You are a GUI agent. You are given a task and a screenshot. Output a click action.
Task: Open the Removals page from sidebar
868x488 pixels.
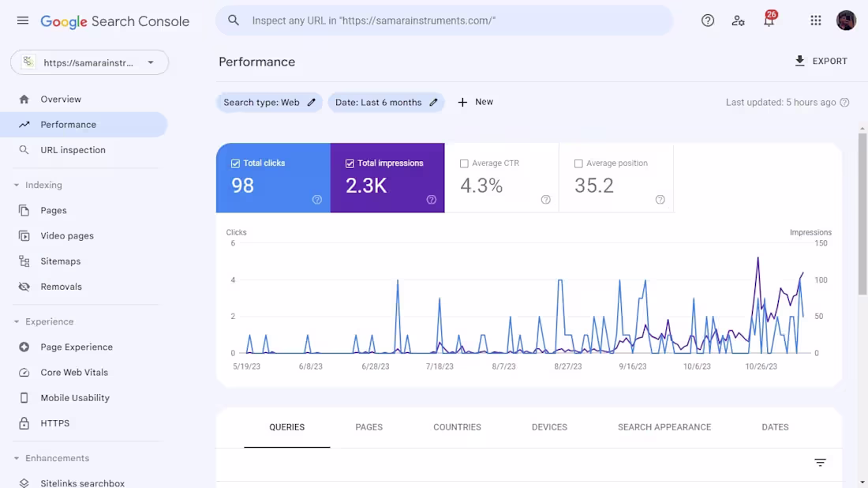[x=62, y=286]
